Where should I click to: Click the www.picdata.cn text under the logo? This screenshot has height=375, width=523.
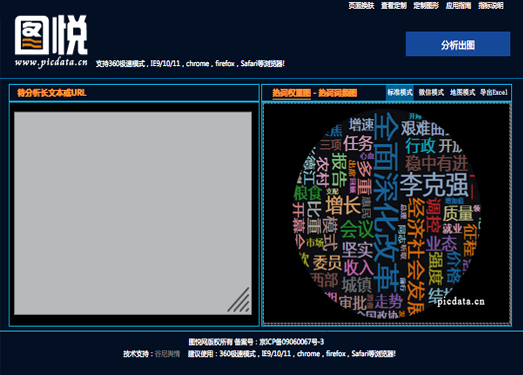click(x=51, y=62)
